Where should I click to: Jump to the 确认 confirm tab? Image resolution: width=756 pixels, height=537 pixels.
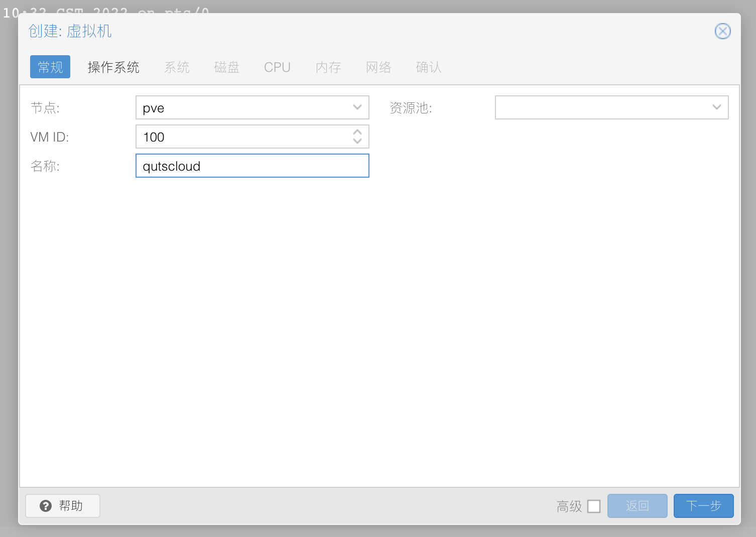tap(429, 67)
